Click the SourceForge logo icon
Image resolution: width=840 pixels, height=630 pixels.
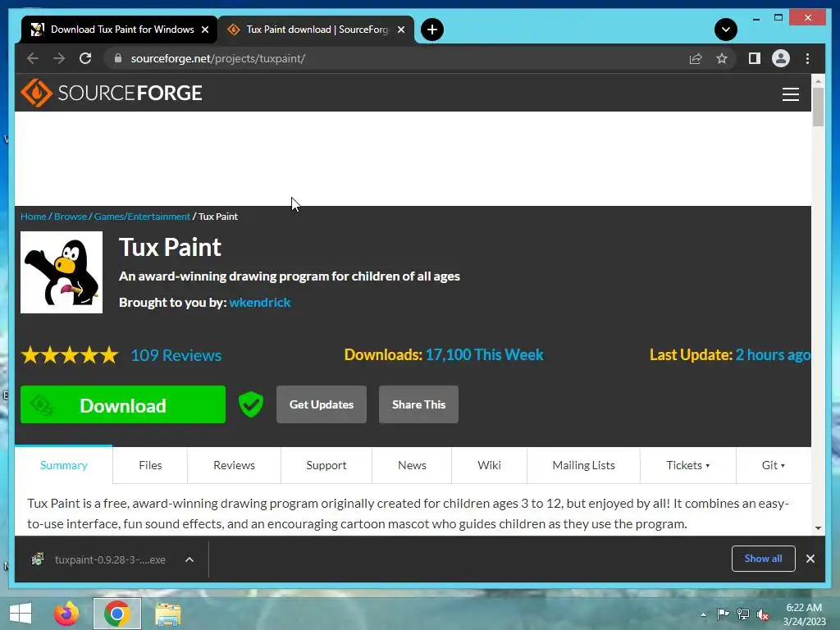point(36,93)
